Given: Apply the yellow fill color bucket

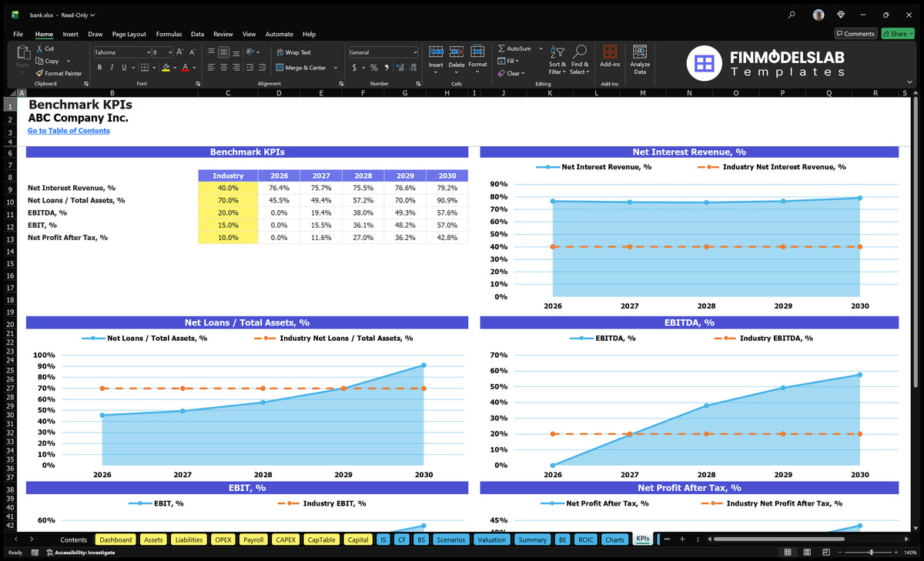Looking at the screenshot, I should 166,68.
